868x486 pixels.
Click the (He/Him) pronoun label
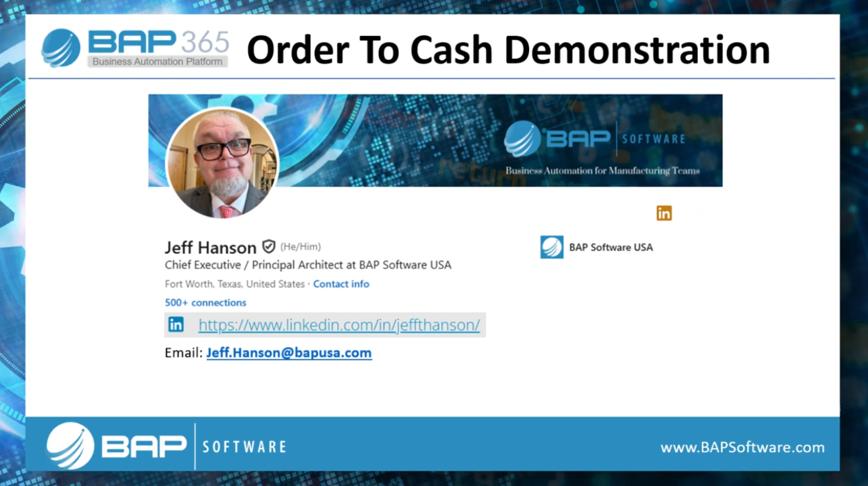click(x=300, y=246)
